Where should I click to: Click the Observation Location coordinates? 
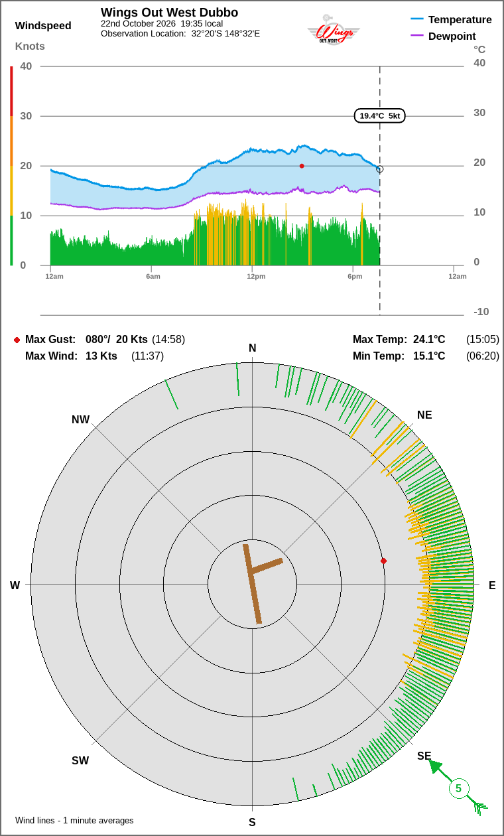point(225,33)
